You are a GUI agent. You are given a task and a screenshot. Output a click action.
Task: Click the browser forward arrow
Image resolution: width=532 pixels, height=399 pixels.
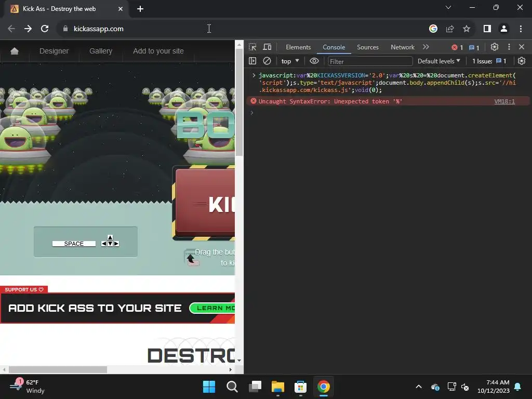coord(28,29)
